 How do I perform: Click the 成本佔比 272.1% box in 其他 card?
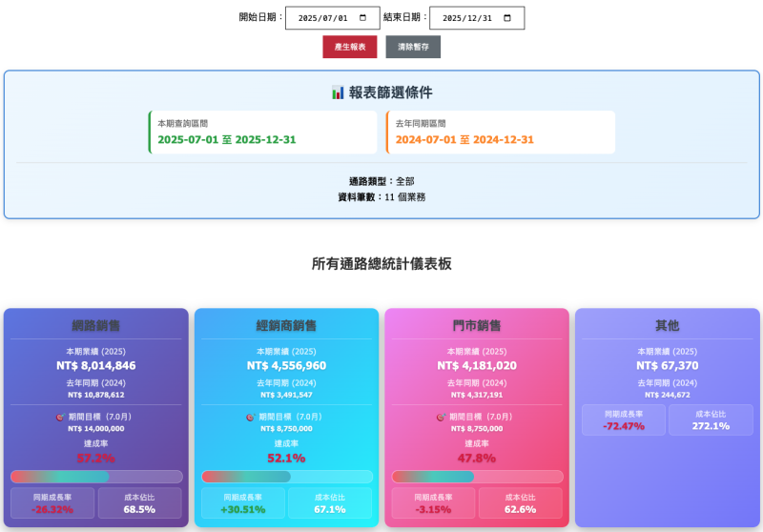pyautogui.click(x=711, y=419)
